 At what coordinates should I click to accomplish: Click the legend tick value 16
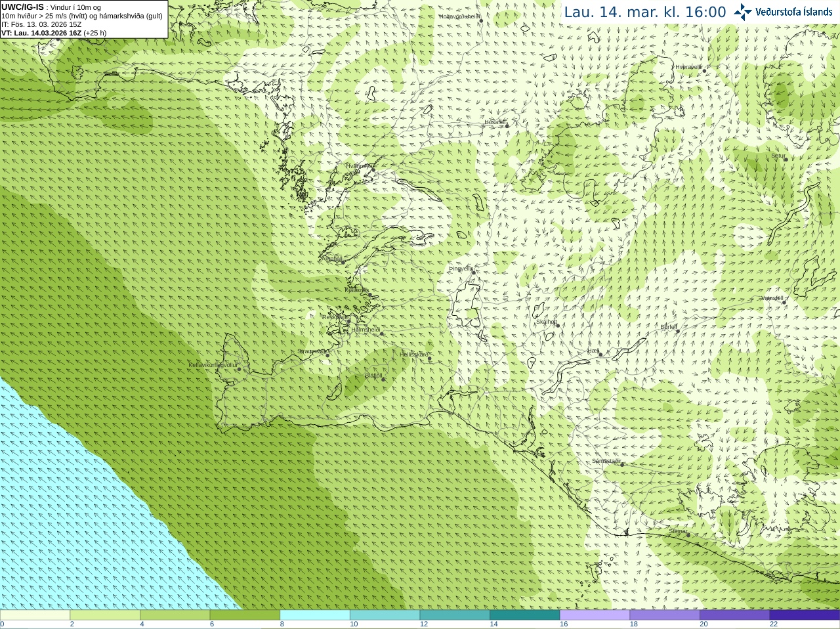564,624
